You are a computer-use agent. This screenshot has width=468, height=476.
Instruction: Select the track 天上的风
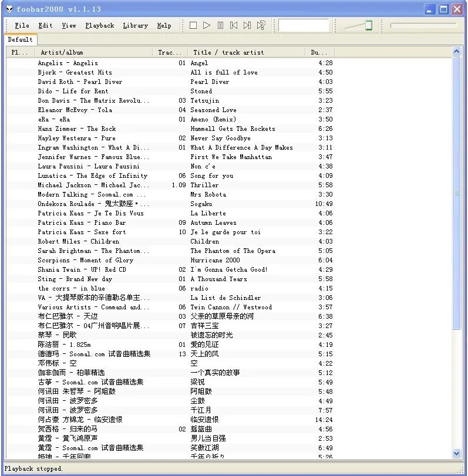coord(204,354)
